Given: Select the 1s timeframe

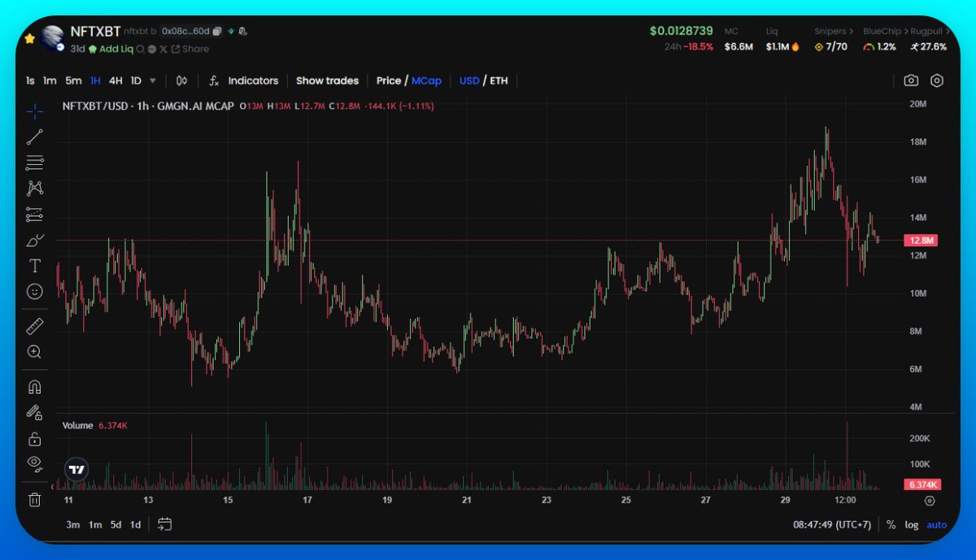Looking at the screenshot, I should 30,80.
